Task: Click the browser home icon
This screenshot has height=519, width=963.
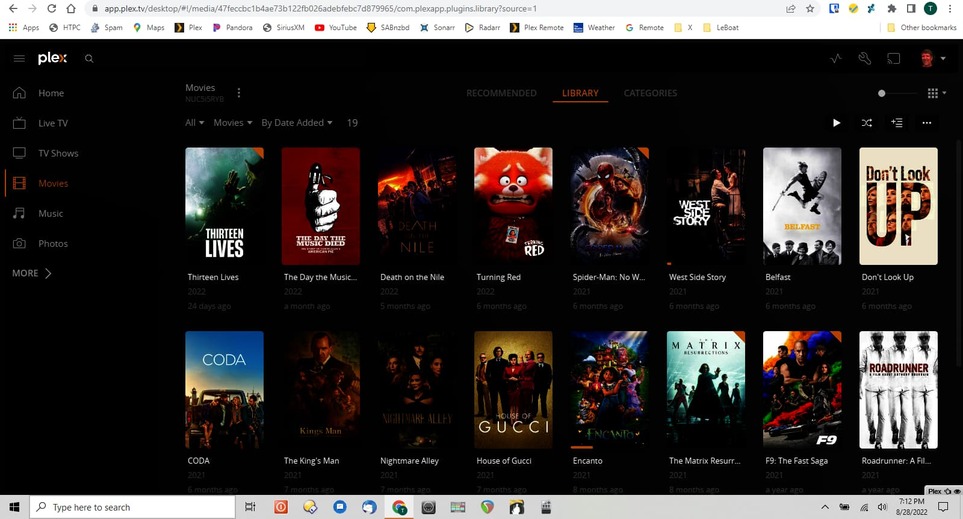Action: coord(71,9)
